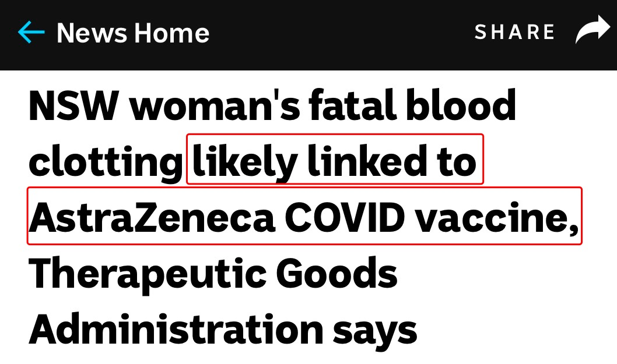Click the word 'woman's' in headline
The image size is (617, 364).
coord(215,106)
